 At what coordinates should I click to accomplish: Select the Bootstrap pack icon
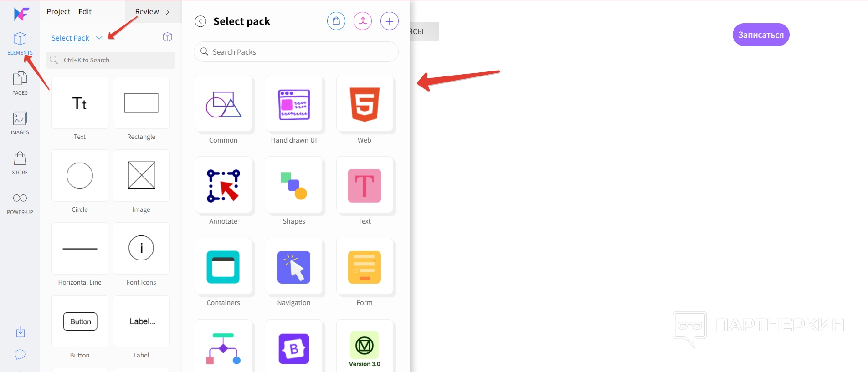(x=294, y=348)
